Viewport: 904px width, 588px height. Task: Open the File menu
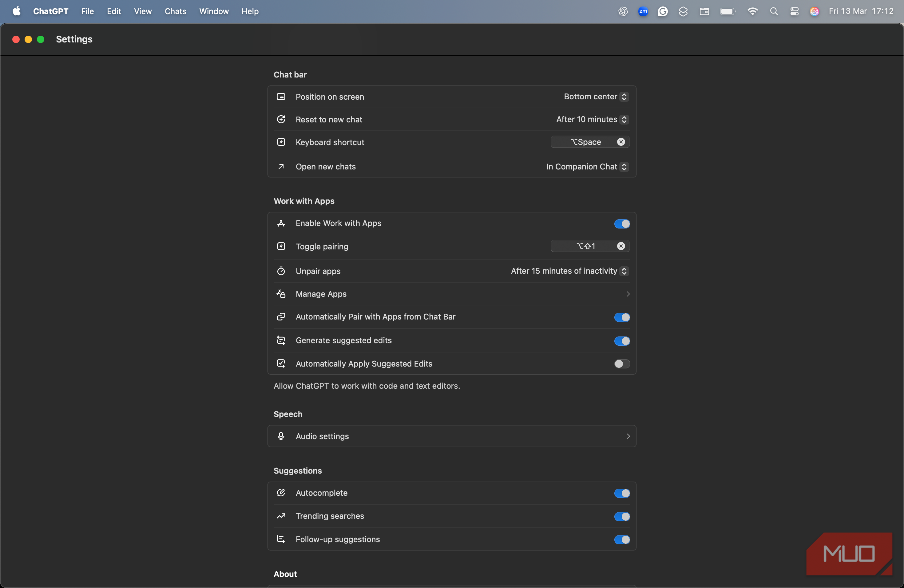tap(87, 11)
